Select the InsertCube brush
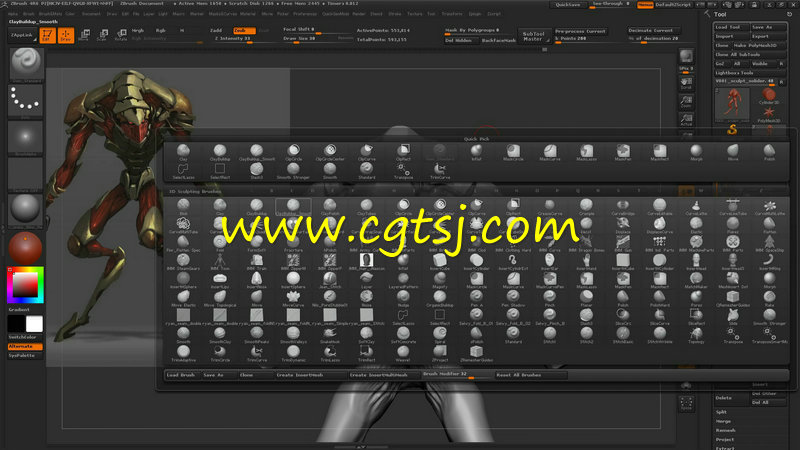 (x=440, y=261)
